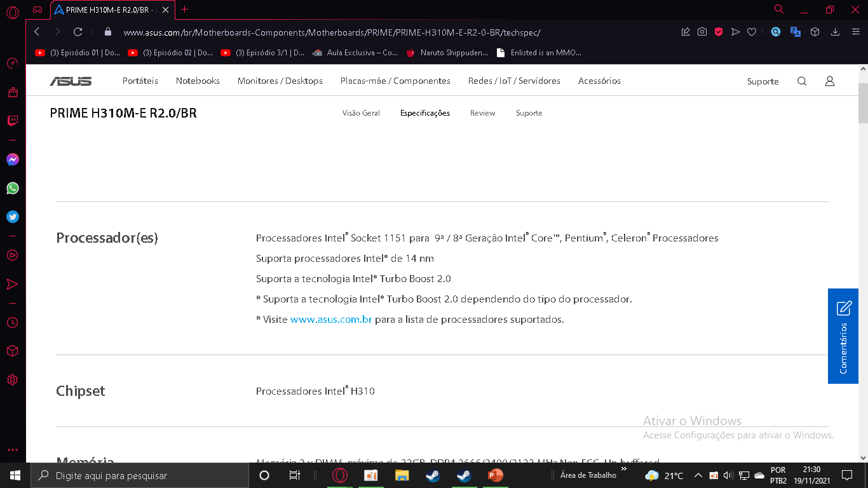Open My Flow arrow icon in sidebar
The image size is (868, 488).
[12, 284]
